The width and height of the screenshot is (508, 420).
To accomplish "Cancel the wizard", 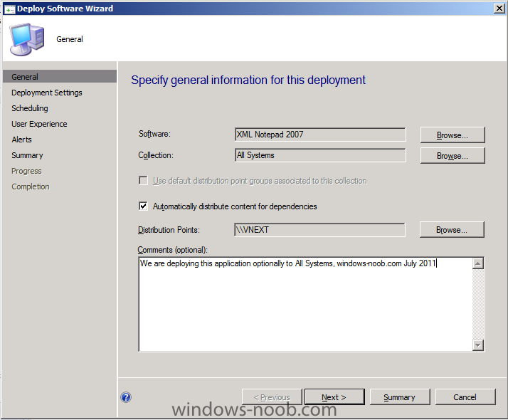I will [465, 397].
